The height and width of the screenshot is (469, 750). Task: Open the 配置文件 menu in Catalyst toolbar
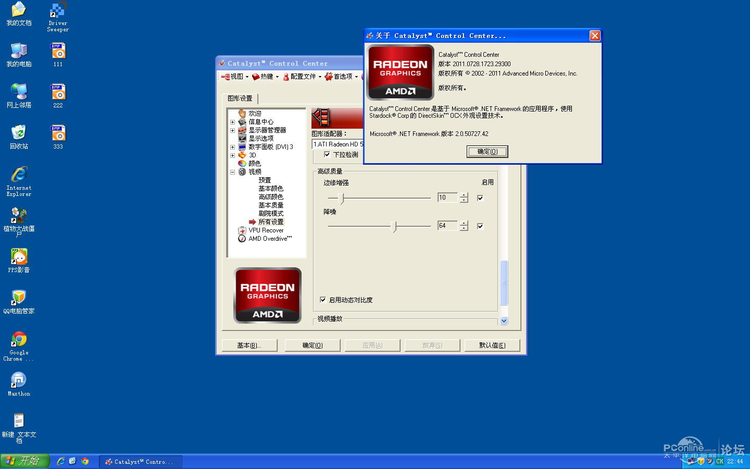[301, 76]
